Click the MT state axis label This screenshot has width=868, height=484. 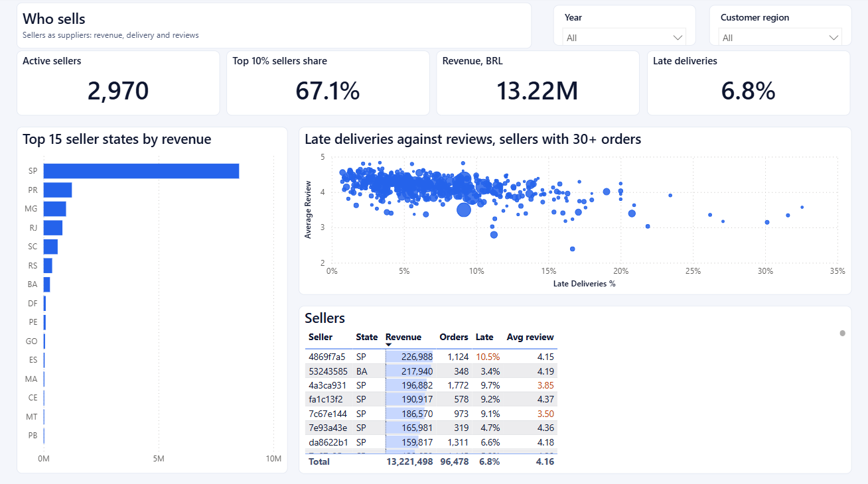click(x=33, y=417)
